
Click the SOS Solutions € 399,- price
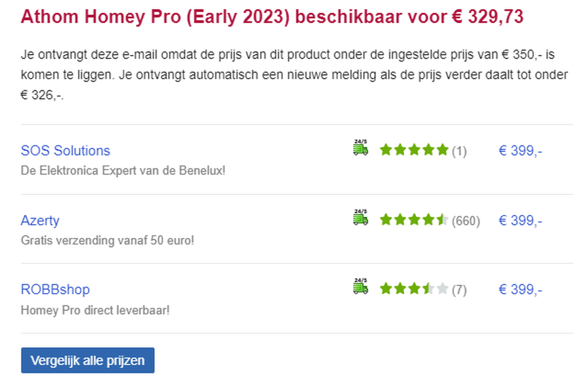click(x=520, y=150)
